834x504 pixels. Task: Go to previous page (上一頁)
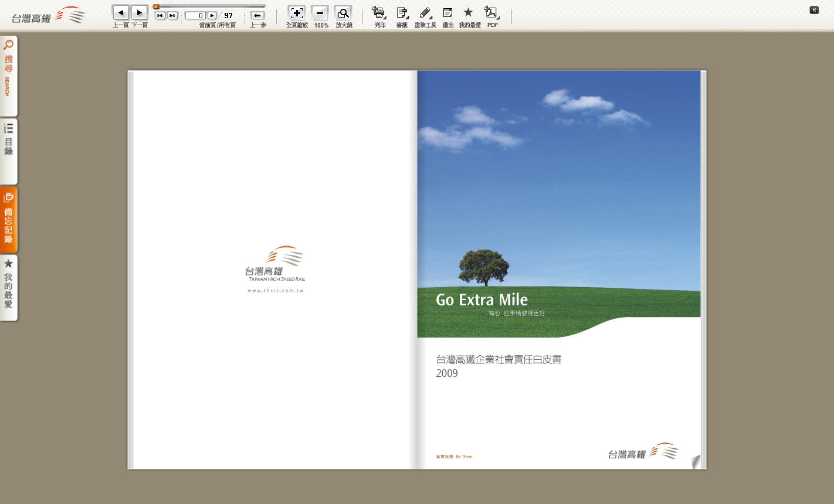pyautogui.click(x=121, y=12)
